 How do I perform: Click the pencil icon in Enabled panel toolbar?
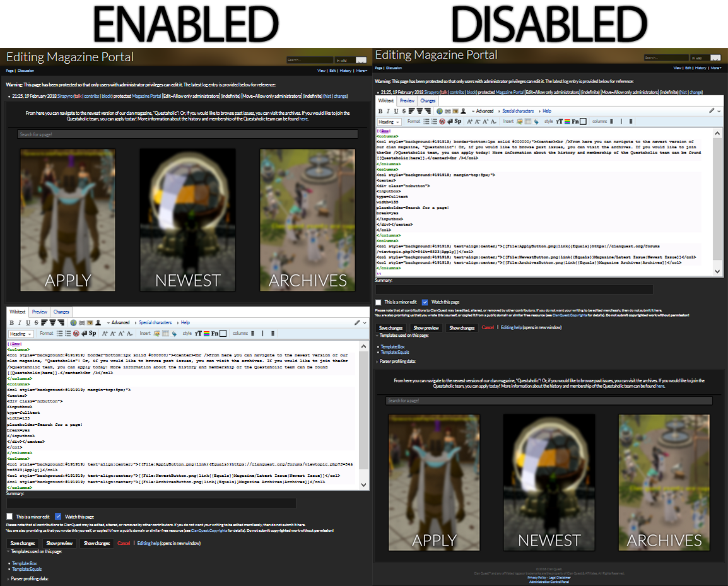click(357, 322)
